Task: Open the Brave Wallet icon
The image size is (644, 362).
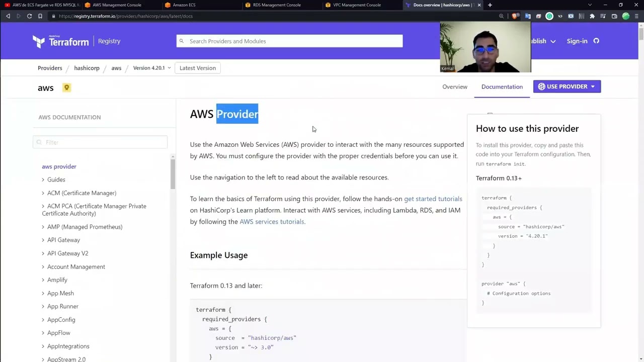Action: tap(614, 16)
